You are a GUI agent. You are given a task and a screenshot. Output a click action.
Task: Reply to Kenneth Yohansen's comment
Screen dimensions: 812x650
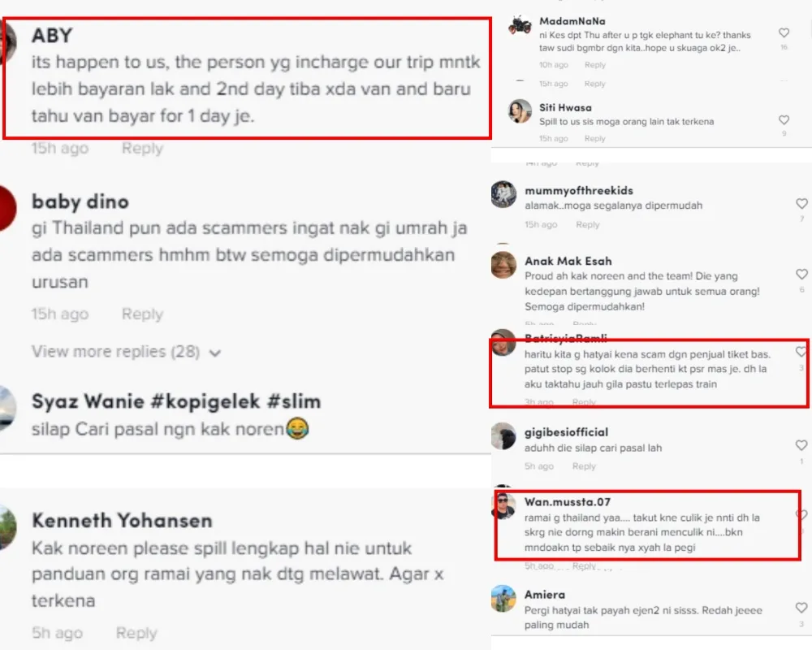point(136,633)
